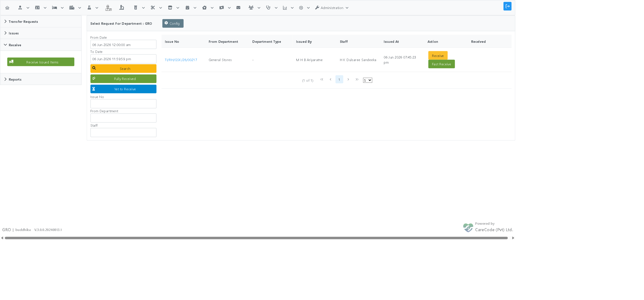Click the yellow Search button

point(123,69)
